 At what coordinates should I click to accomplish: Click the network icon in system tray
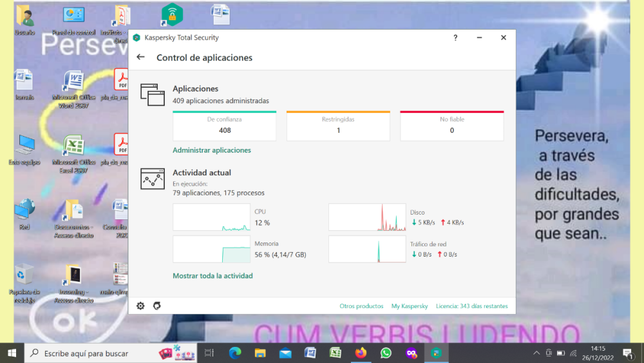(x=574, y=353)
